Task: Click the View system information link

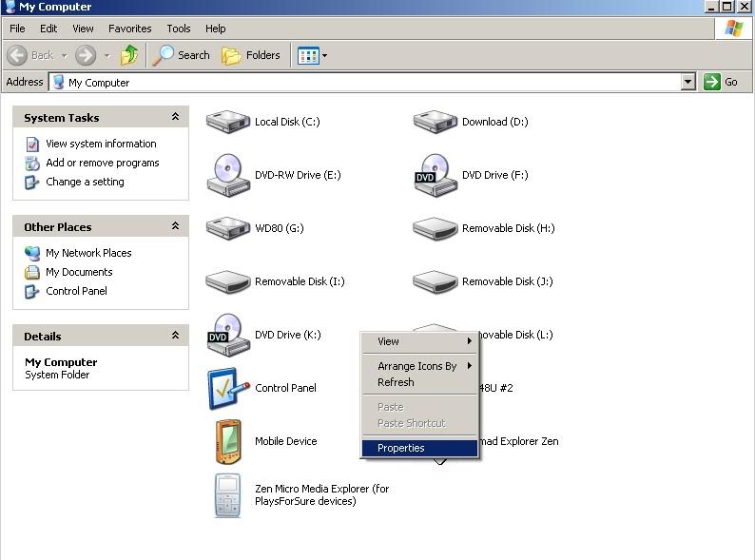Action: click(101, 144)
